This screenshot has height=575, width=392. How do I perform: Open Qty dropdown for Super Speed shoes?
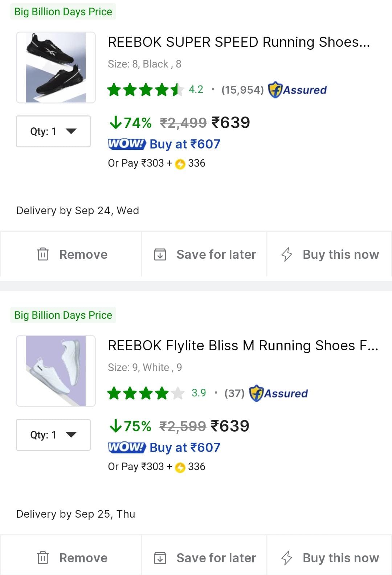pyautogui.click(x=53, y=131)
